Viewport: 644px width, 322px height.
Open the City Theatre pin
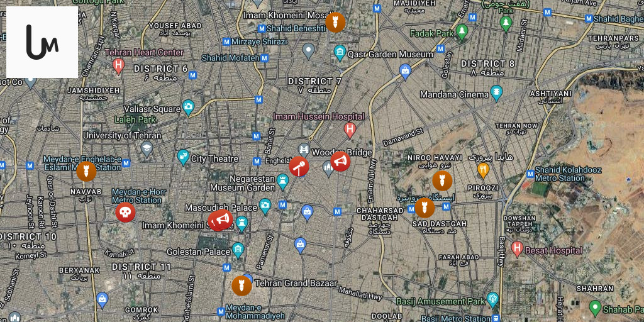tap(183, 157)
